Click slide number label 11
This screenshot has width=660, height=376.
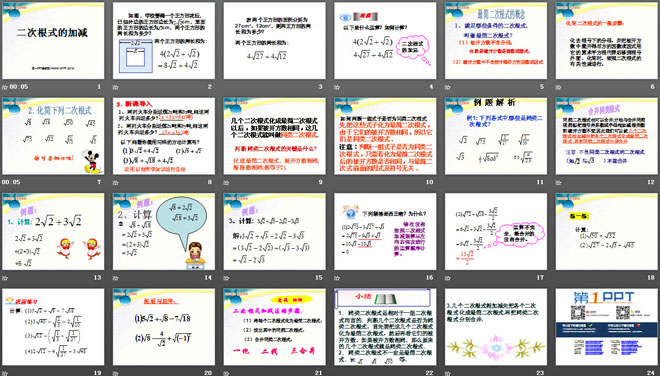(540, 182)
